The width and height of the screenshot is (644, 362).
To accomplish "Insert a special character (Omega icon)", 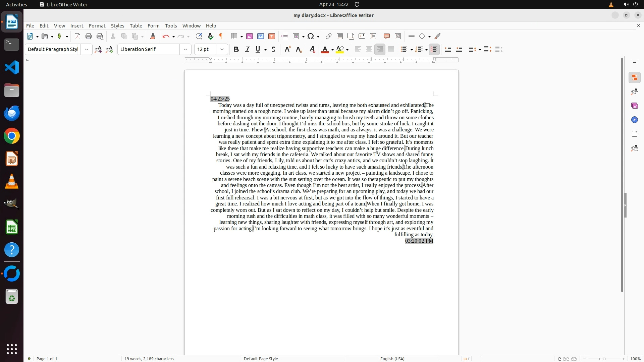I will click(311, 37).
